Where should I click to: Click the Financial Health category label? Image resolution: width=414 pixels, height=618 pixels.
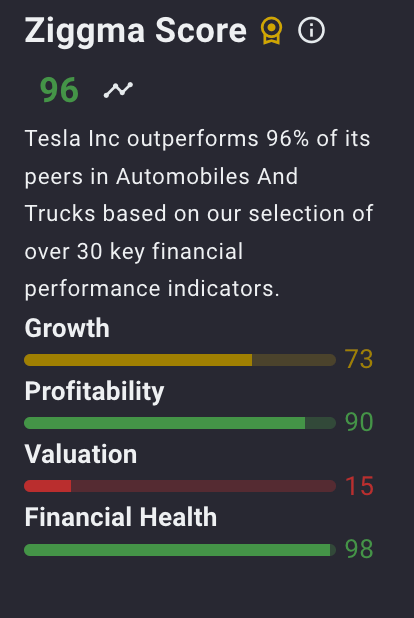pos(121,517)
